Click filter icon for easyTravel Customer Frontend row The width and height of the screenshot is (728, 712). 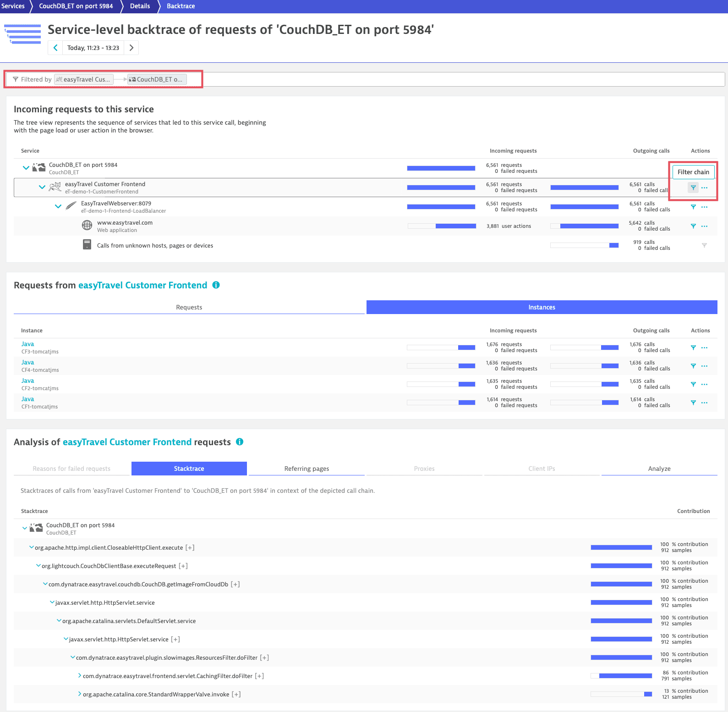pyautogui.click(x=693, y=188)
